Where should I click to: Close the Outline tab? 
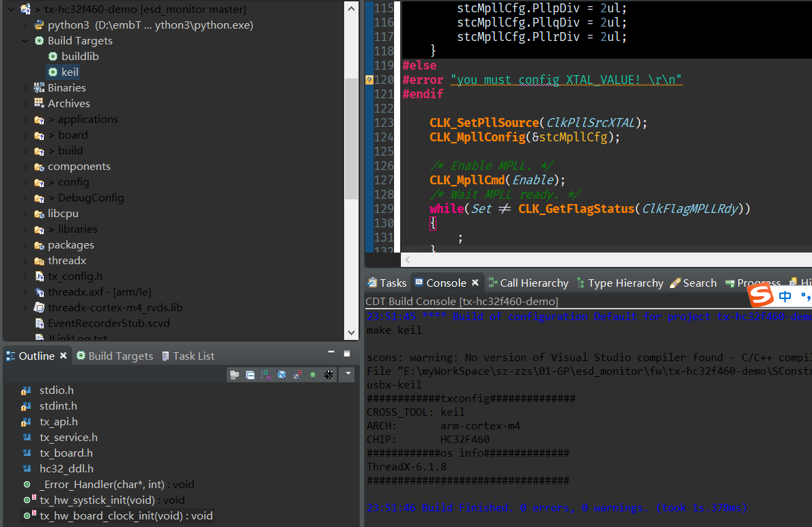(x=64, y=356)
